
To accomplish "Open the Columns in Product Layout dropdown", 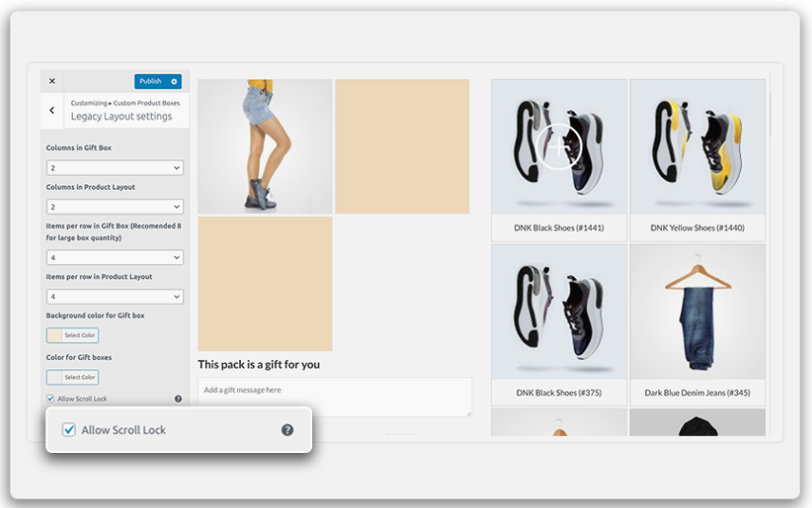I will [115, 207].
